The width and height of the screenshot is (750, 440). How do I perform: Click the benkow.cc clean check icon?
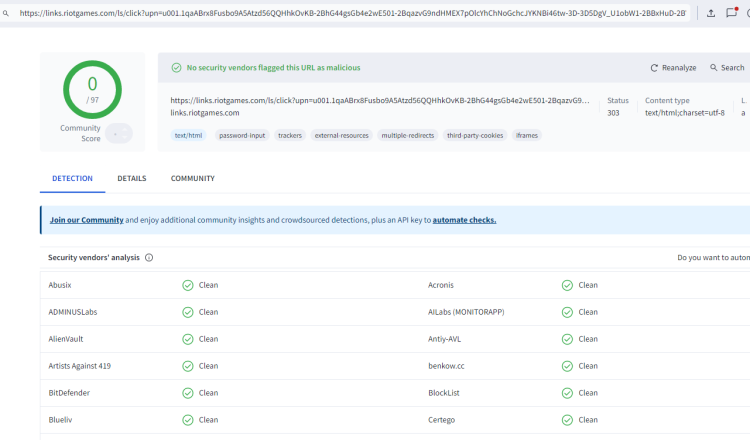[x=567, y=366]
